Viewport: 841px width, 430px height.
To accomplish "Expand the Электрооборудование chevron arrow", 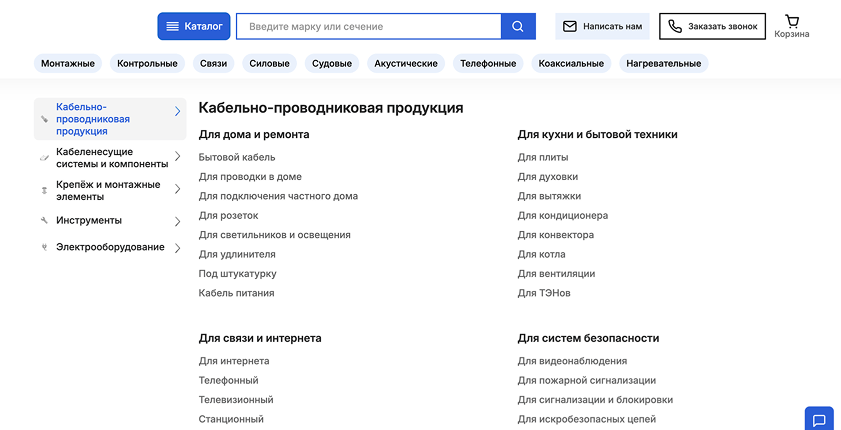I will tap(178, 248).
